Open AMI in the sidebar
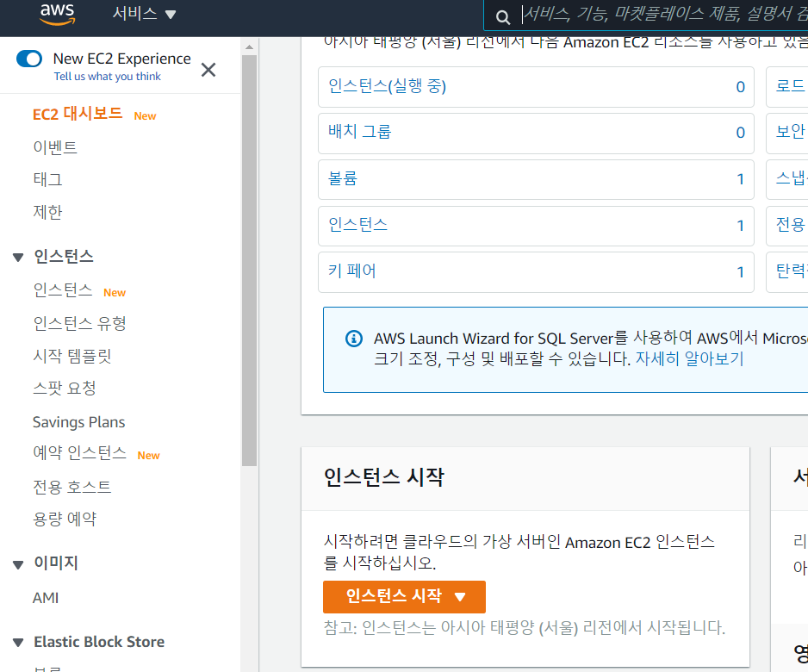Viewport: 808px width, 672px height. coord(46,598)
